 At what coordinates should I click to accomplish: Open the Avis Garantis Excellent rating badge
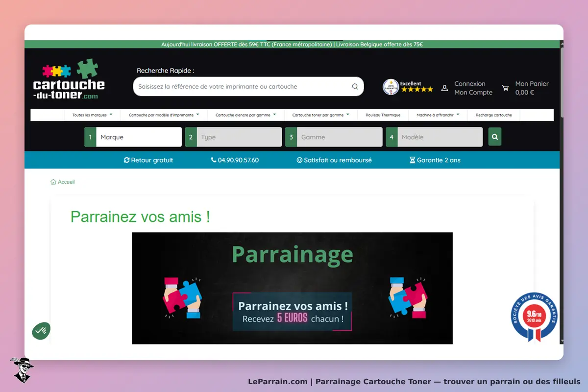408,87
